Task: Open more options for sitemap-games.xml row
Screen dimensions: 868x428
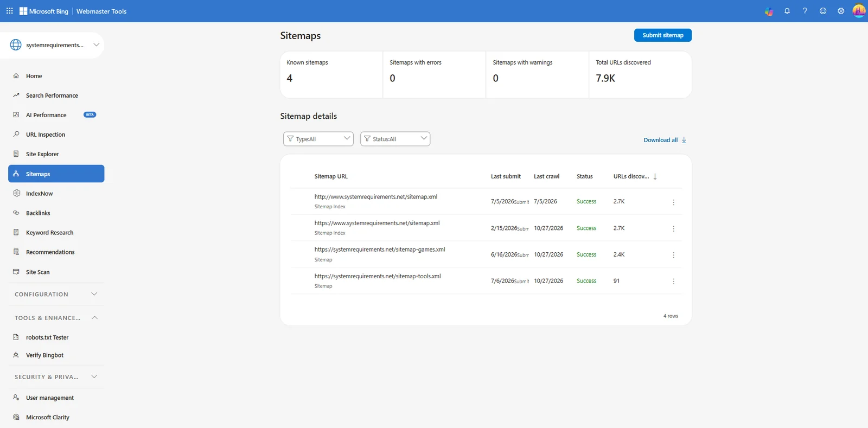Action: pos(674,255)
